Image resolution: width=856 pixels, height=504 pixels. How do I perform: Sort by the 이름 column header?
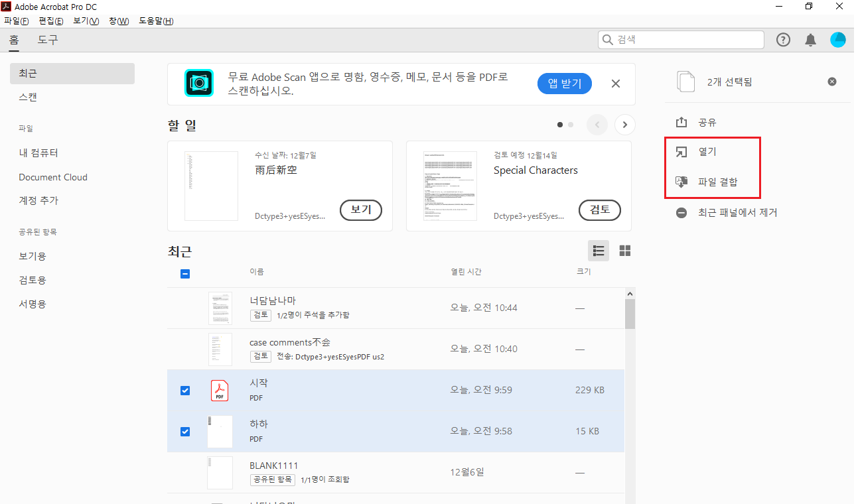(256, 272)
